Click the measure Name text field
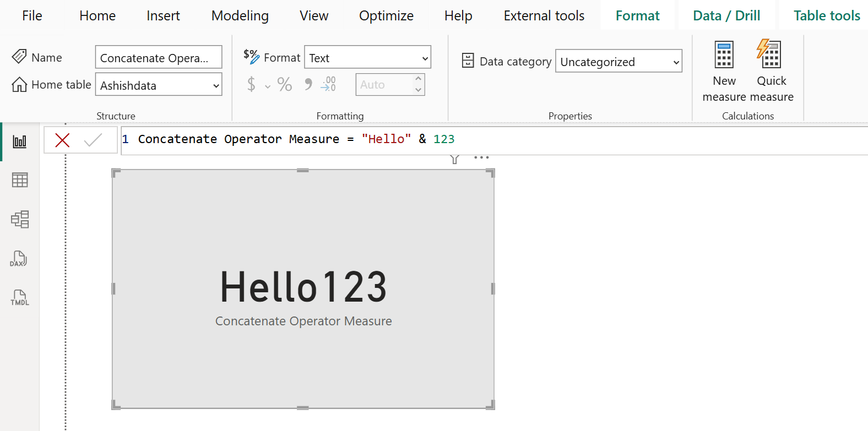This screenshot has width=868, height=431. click(159, 58)
